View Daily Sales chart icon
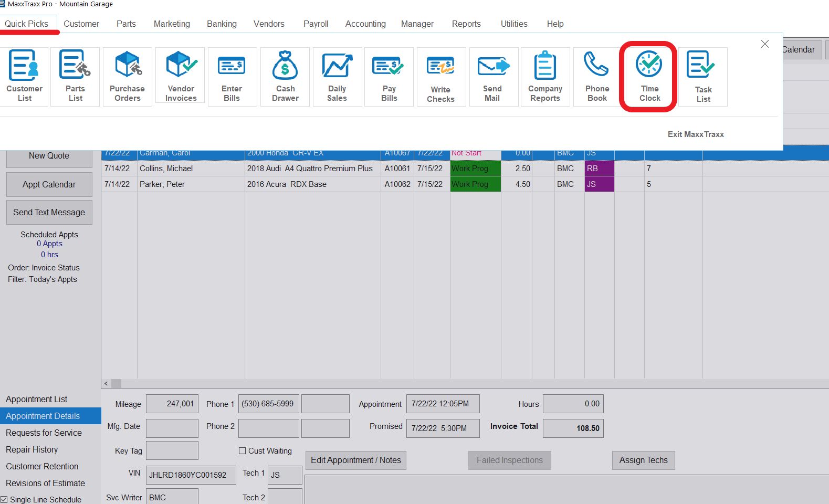This screenshot has height=504, width=829. [x=337, y=77]
